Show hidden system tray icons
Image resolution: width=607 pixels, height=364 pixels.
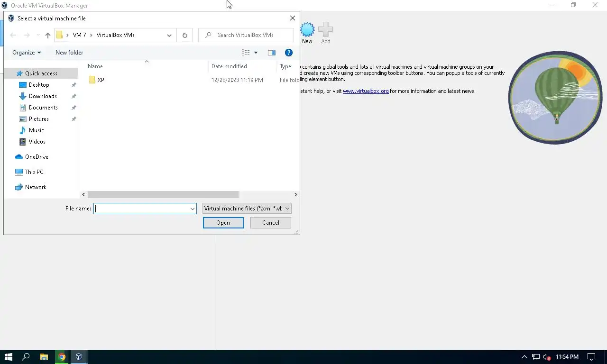click(524, 357)
